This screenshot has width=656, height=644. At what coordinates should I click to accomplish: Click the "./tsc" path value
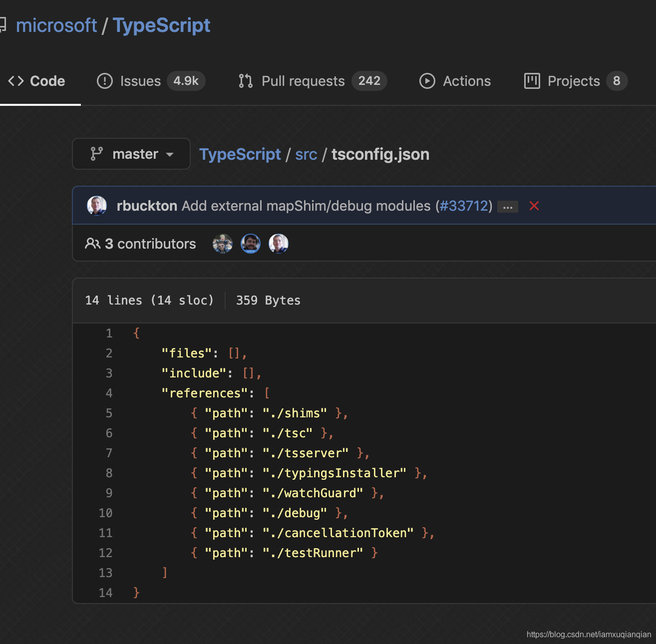(x=288, y=433)
